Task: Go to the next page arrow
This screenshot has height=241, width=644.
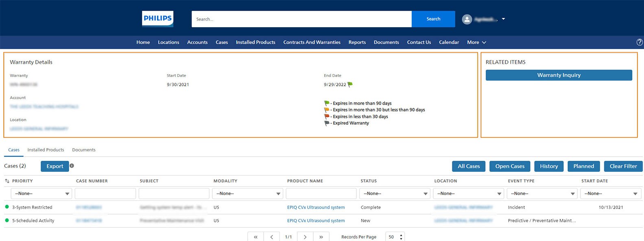Action: point(305,237)
